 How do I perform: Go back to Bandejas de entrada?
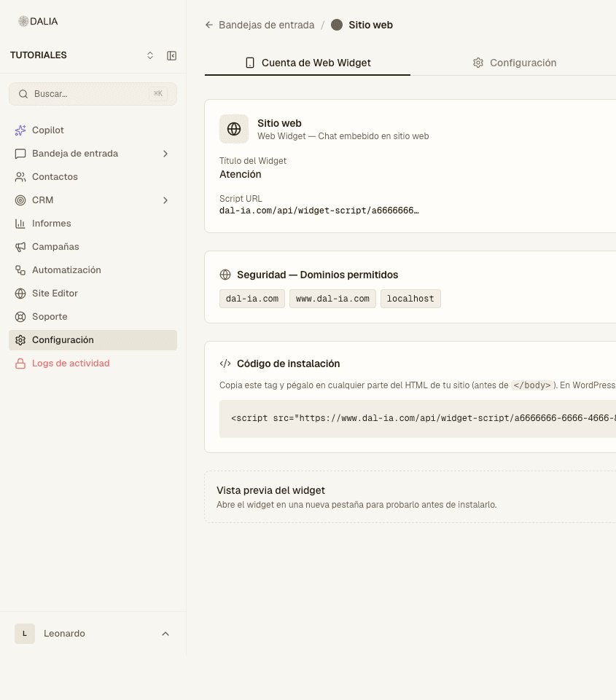pos(266,25)
